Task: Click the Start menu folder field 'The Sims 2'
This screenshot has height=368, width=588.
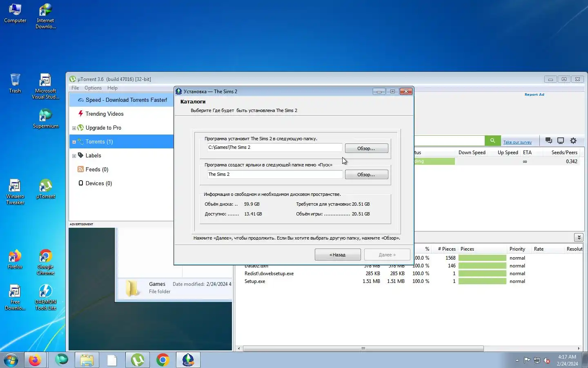Action: click(274, 175)
